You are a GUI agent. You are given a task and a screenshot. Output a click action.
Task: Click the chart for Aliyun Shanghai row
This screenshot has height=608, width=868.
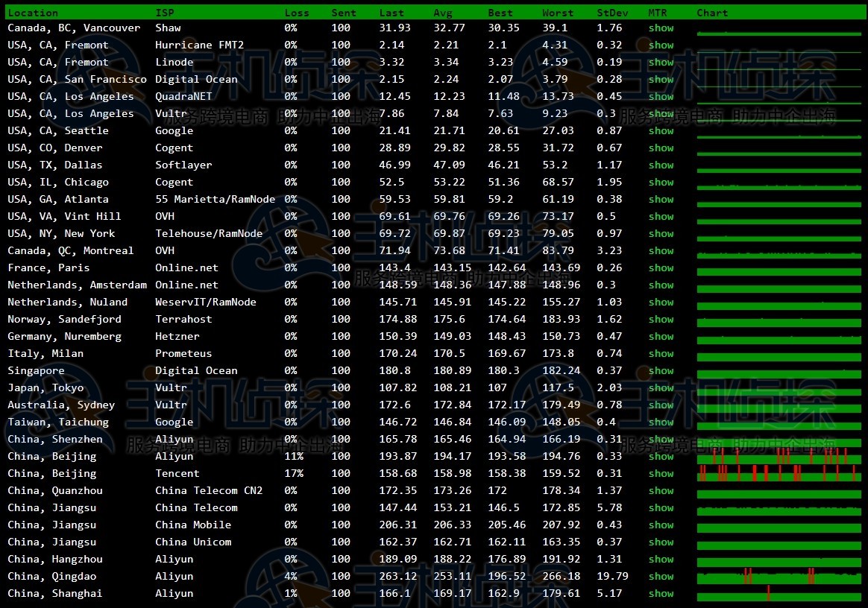point(779,595)
